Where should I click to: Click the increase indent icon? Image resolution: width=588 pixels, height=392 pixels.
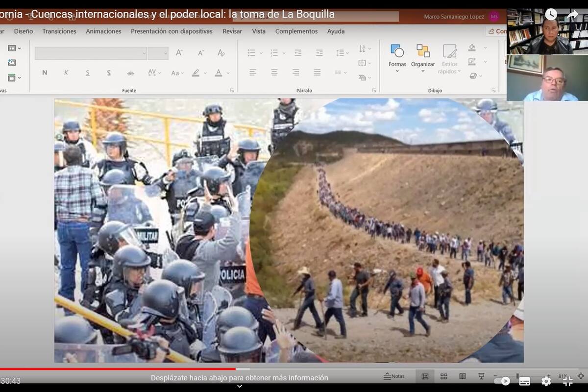click(x=319, y=52)
